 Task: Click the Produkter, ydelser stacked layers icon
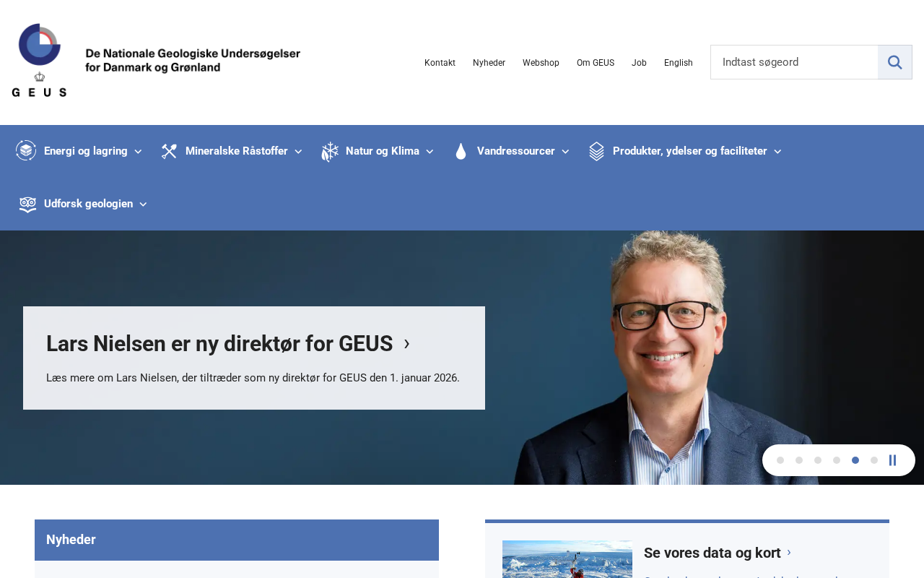point(596,151)
